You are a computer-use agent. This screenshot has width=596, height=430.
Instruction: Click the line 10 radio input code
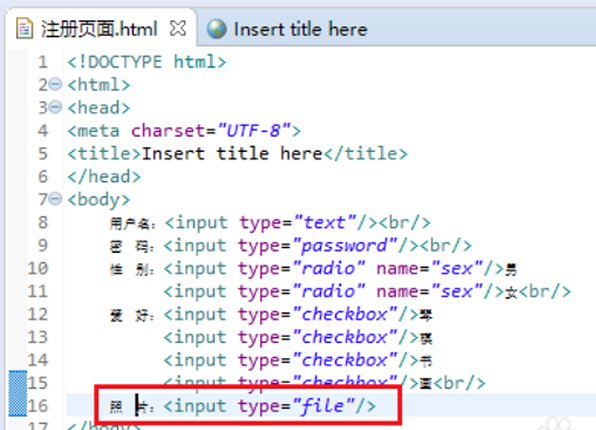(334, 268)
